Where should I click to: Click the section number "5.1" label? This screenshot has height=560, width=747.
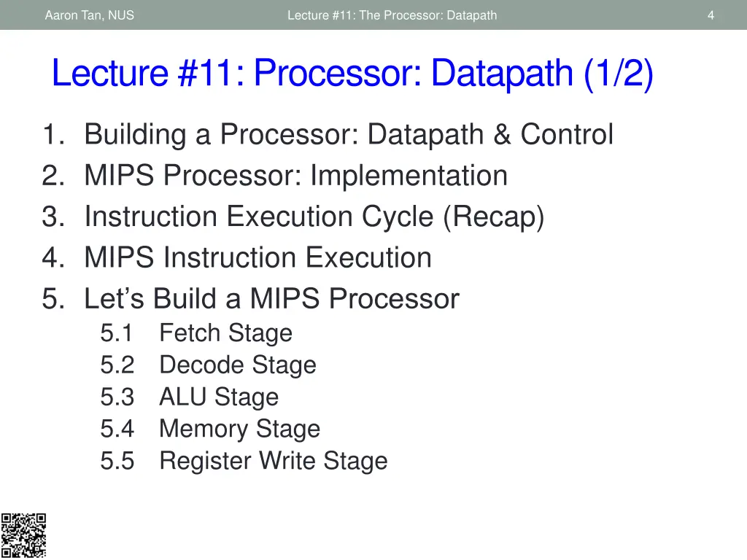pyautogui.click(x=117, y=333)
